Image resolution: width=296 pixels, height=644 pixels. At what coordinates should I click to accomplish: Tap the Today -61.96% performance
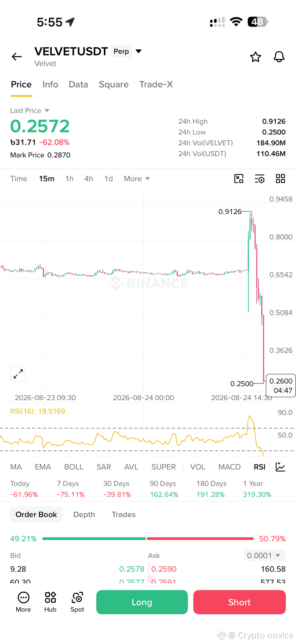pyautogui.click(x=24, y=489)
